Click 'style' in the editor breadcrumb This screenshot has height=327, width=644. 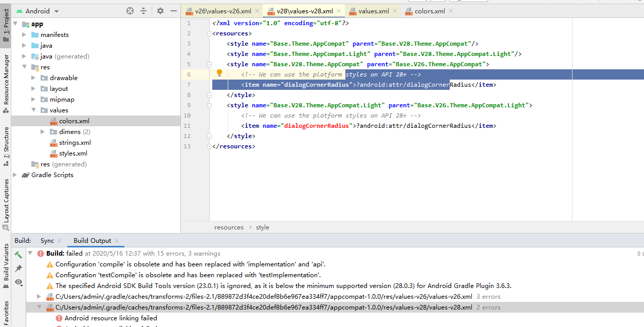[263, 227]
